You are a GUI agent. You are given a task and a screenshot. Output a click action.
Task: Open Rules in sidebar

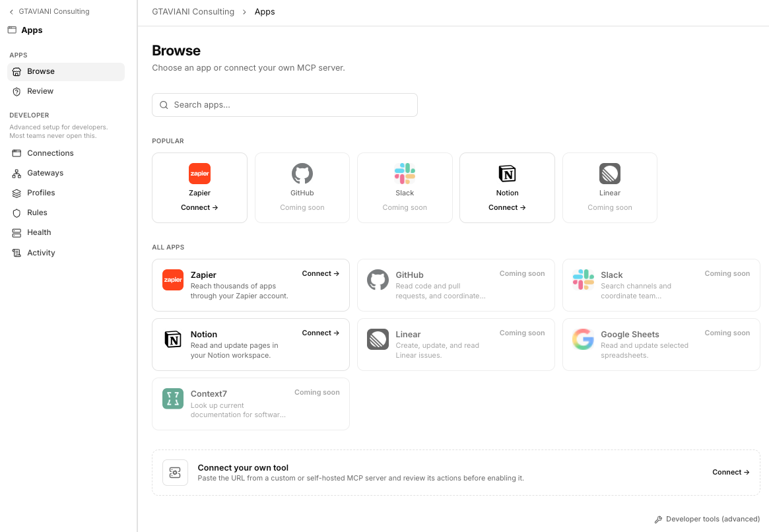point(66,213)
